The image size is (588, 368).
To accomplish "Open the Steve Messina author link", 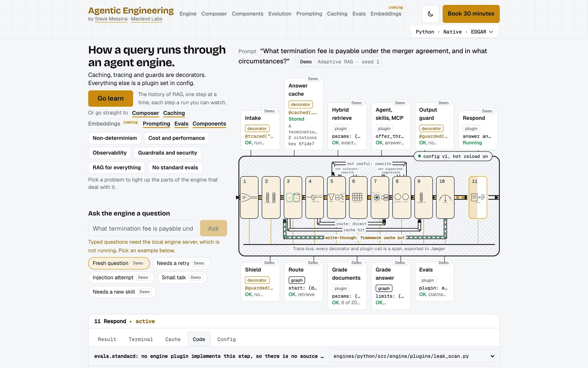I will (111, 19).
